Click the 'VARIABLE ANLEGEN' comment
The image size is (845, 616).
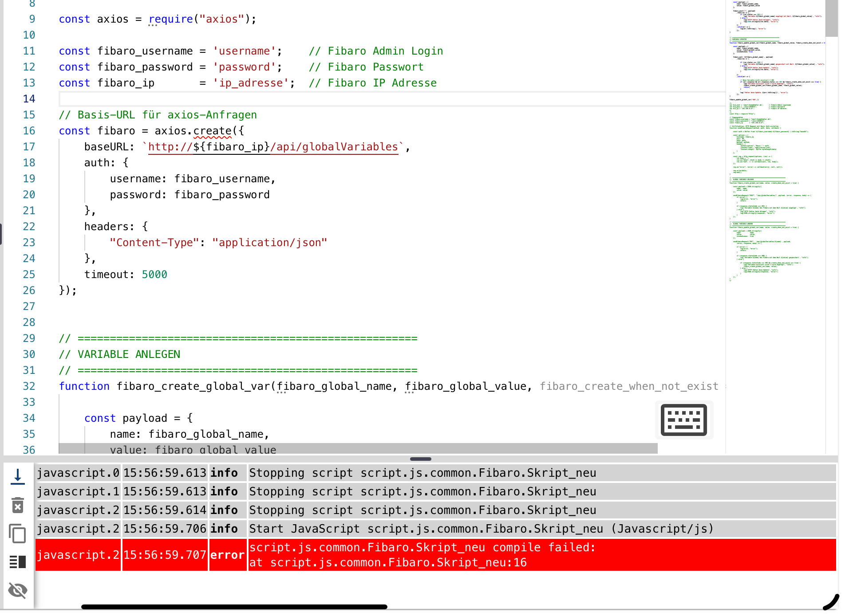coord(119,354)
